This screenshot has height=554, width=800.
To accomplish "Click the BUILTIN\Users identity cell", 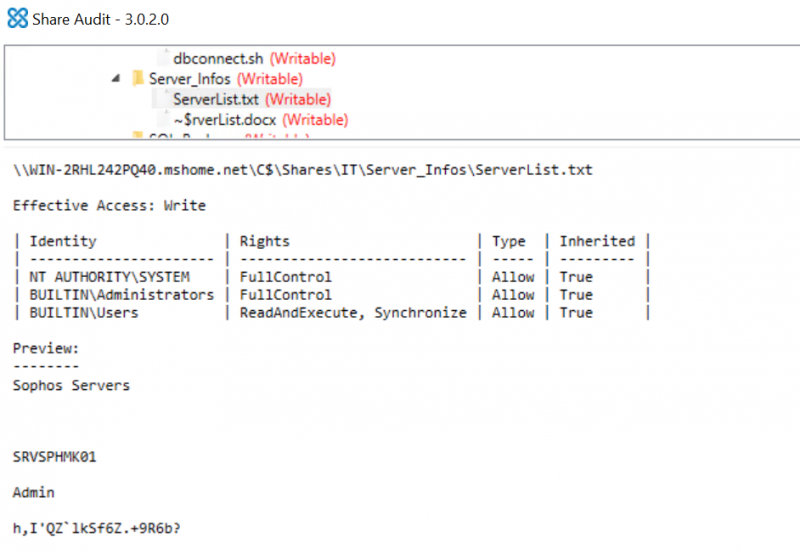I will [84, 313].
